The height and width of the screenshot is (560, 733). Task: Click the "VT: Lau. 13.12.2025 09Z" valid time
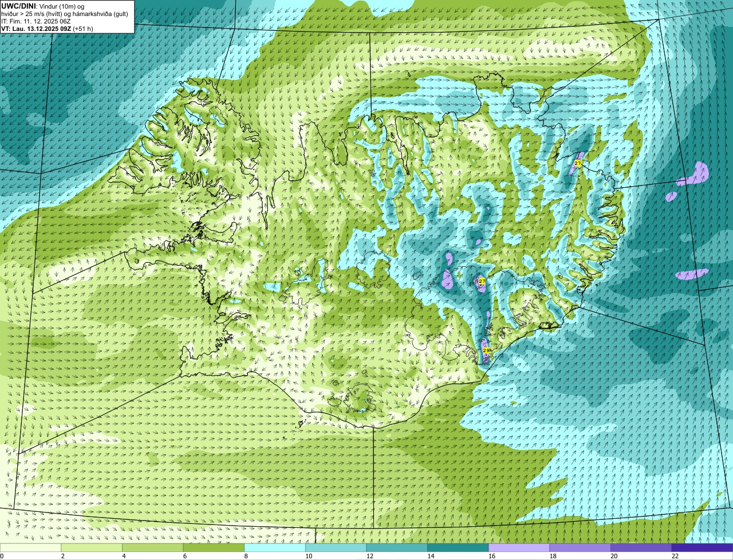point(36,29)
